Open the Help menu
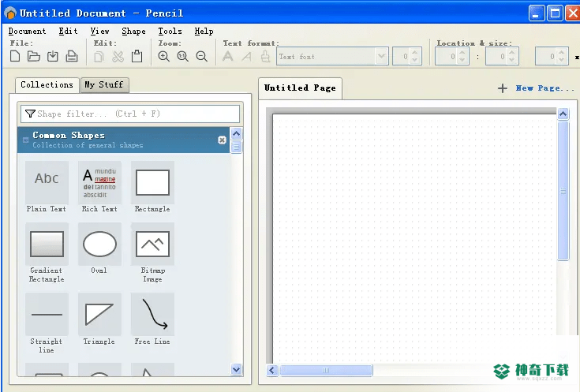The width and height of the screenshot is (580, 392). pyautogui.click(x=204, y=31)
